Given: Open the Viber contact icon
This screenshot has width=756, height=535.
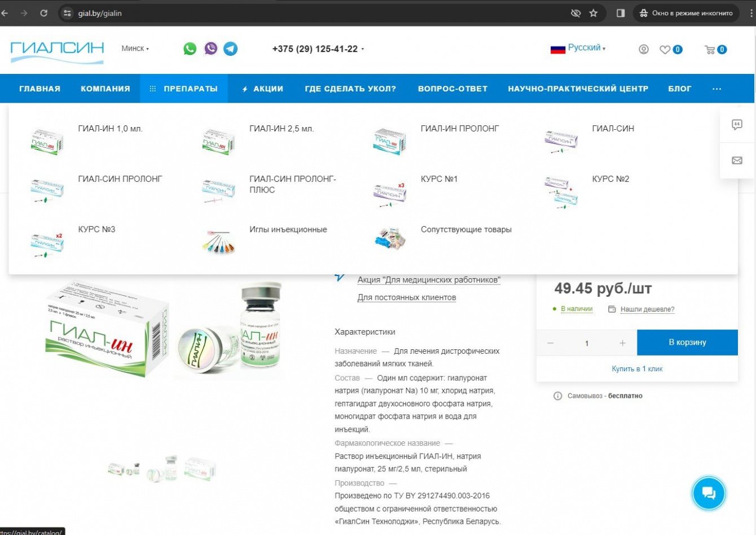Looking at the screenshot, I should click(x=210, y=49).
